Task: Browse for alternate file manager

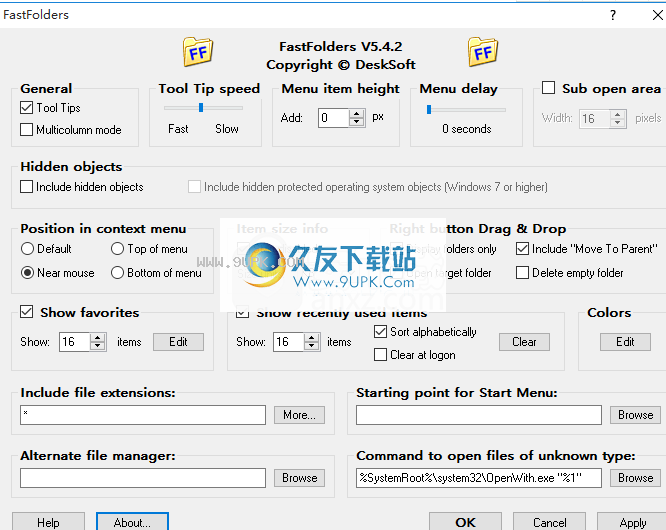Action: coord(299,478)
